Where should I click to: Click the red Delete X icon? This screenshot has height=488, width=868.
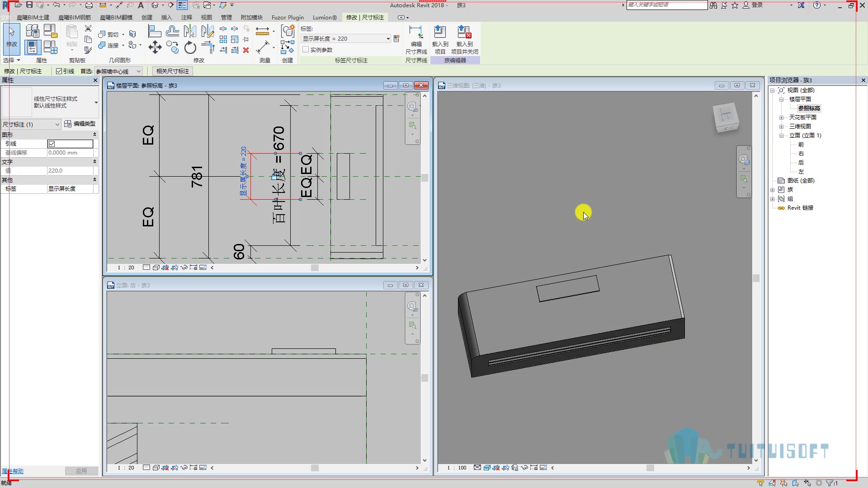246,50
